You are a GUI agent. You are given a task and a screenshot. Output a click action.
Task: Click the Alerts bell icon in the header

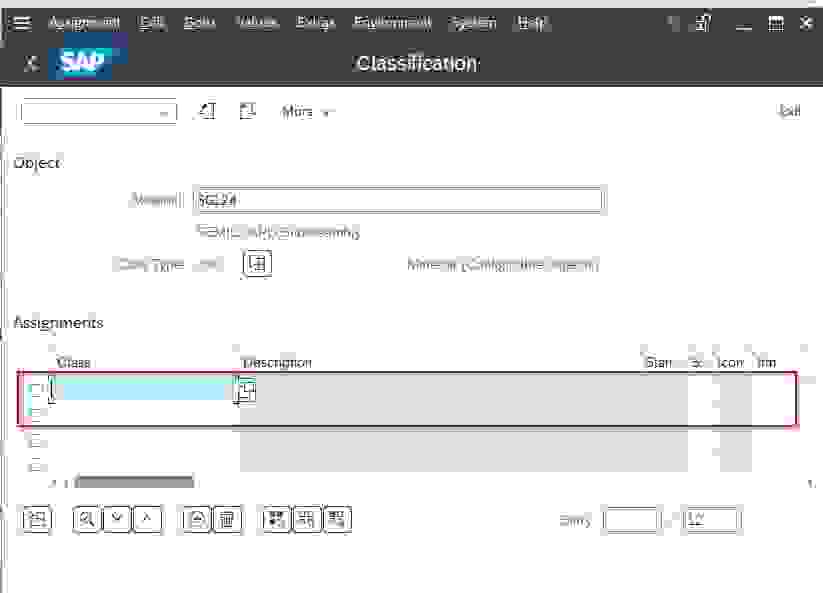[x=703, y=22]
